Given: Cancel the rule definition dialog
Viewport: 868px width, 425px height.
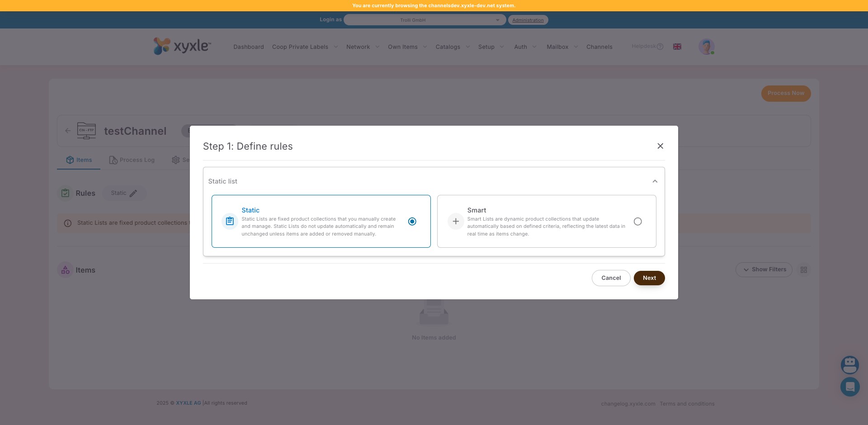Looking at the screenshot, I should (611, 278).
